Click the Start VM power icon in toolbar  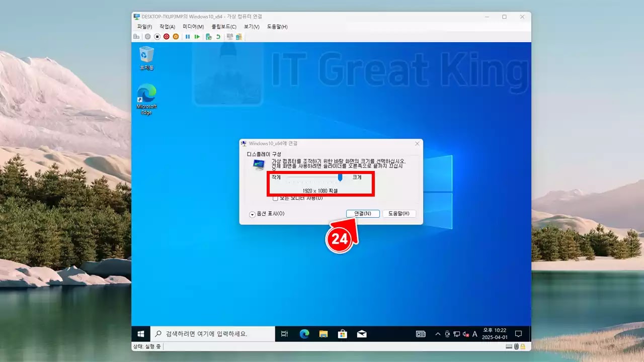(147, 37)
